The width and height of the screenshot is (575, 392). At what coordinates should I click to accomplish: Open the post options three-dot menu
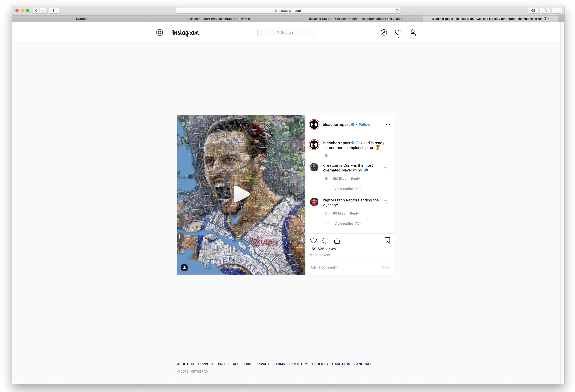[388, 125]
